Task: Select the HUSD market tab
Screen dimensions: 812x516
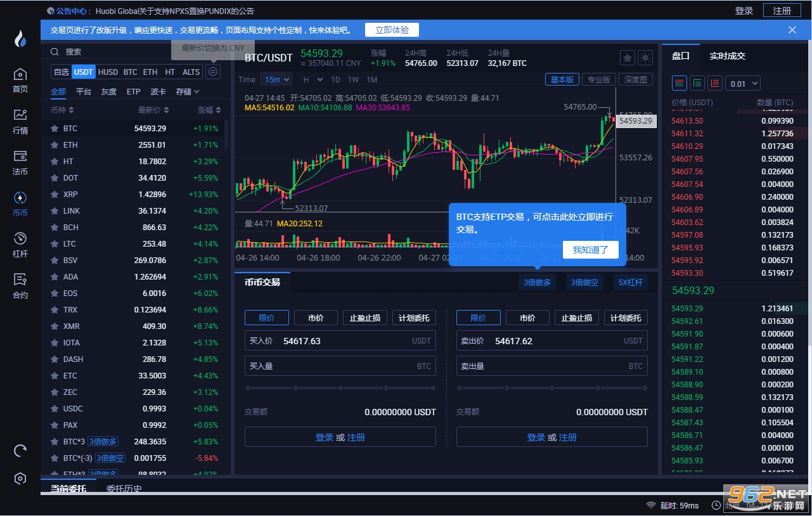Action: coord(108,72)
